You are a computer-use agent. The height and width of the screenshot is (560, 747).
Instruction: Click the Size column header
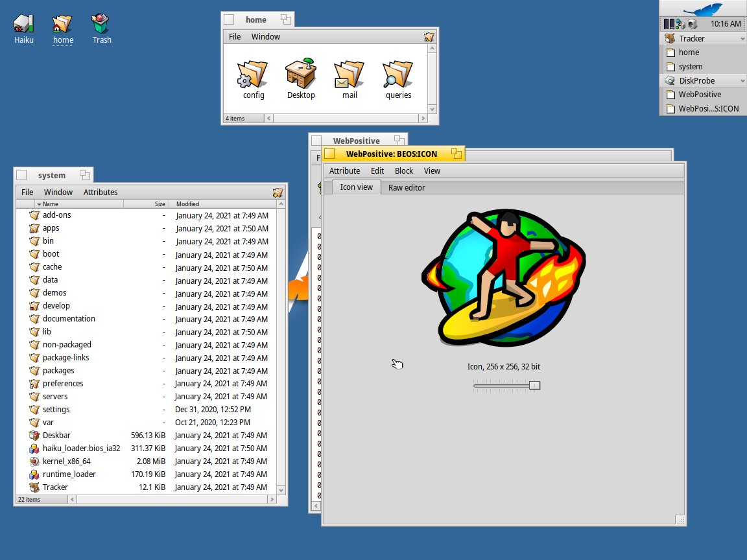(147, 204)
